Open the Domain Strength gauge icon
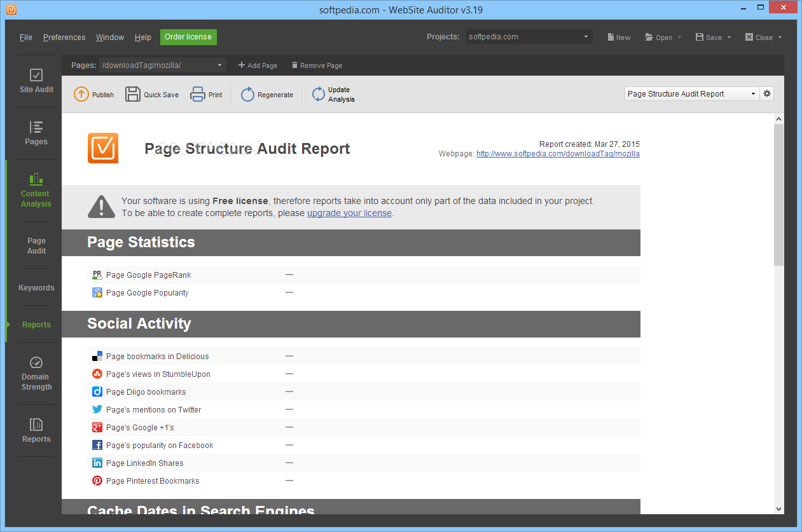802x532 pixels. 36,362
